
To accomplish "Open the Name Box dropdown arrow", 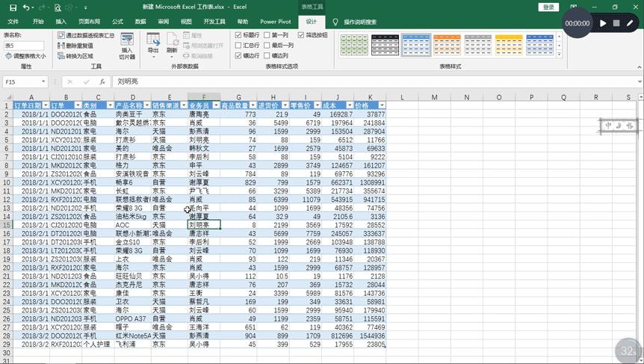I will coord(44,81).
